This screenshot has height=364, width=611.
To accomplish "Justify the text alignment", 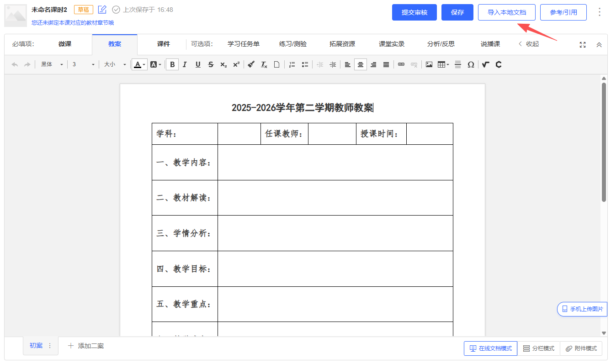I will [x=386, y=65].
